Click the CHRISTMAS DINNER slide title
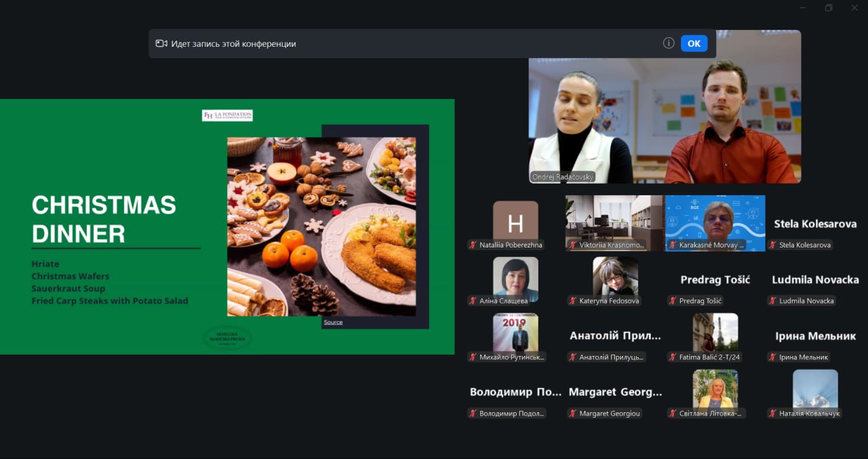Screen dimensions: 868x459 pos(104,219)
